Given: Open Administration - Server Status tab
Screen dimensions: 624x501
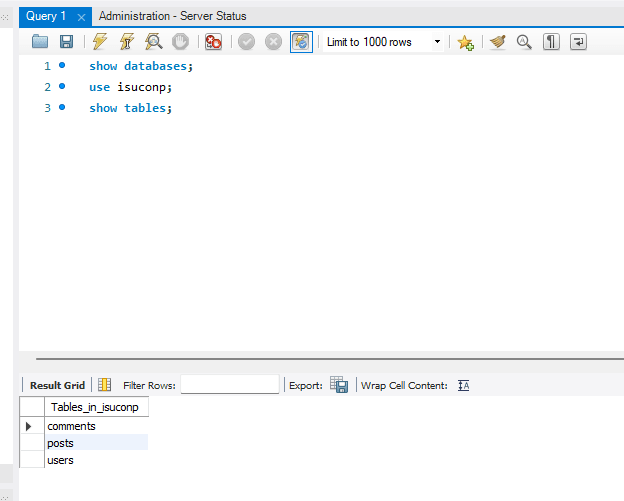Looking at the screenshot, I should click(173, 16).
